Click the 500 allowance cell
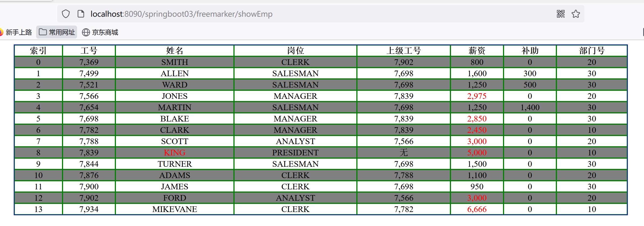This screenshot has width=644, height=226. (530, 85)
